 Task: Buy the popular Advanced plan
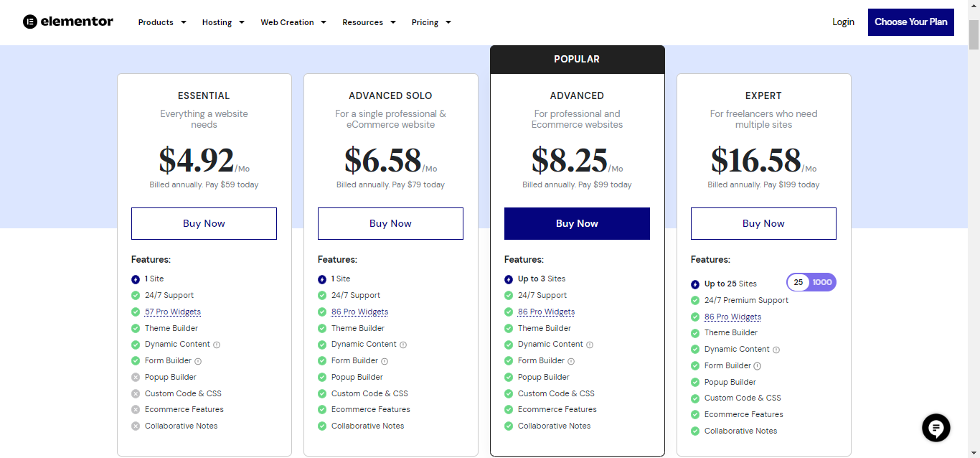(x=577, y=223)
